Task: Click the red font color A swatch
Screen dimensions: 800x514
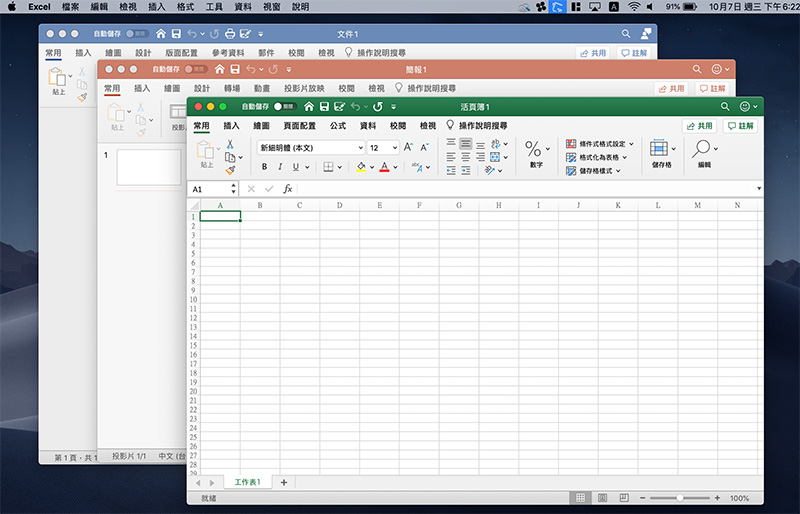Action: pos(384,167)
